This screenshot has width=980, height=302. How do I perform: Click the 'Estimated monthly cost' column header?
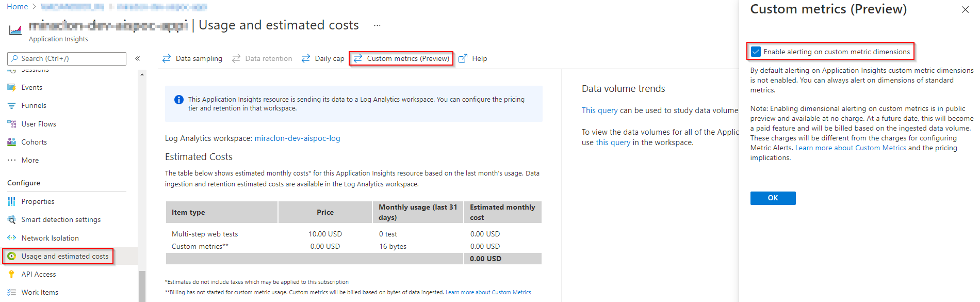[502, 212]
